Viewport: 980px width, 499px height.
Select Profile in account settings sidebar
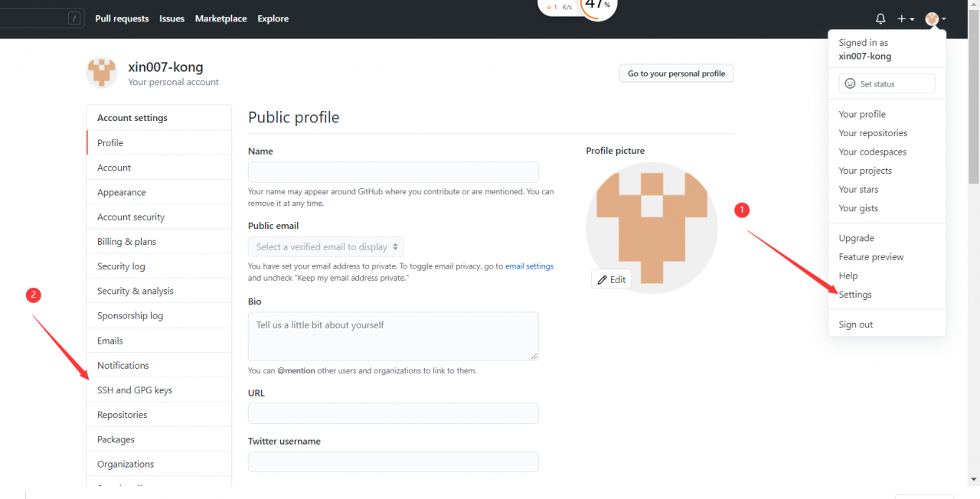[158, 143]
